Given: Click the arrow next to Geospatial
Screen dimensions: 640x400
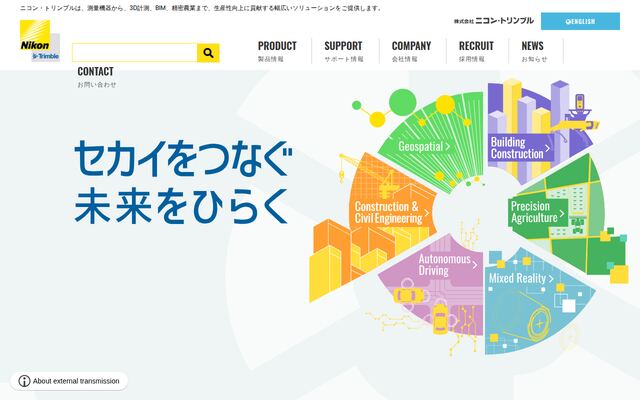Looking at the screenshot, I should click(448, 147).
